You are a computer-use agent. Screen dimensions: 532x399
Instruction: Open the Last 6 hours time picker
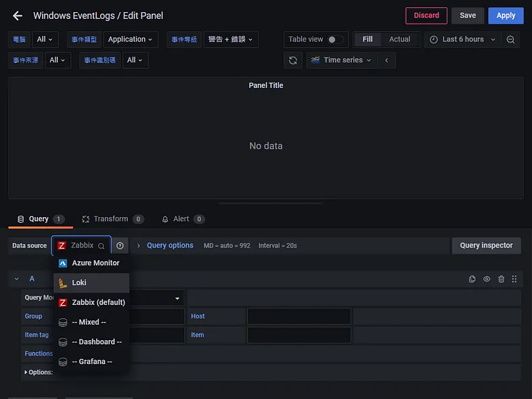tap(462, 39)
